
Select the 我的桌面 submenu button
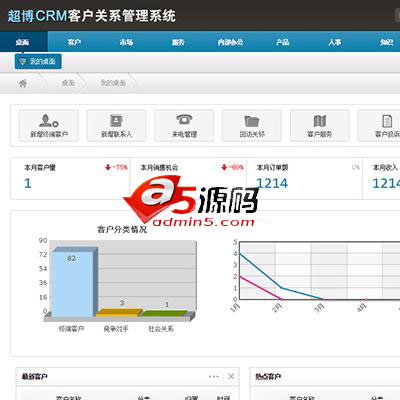point(38,61)
